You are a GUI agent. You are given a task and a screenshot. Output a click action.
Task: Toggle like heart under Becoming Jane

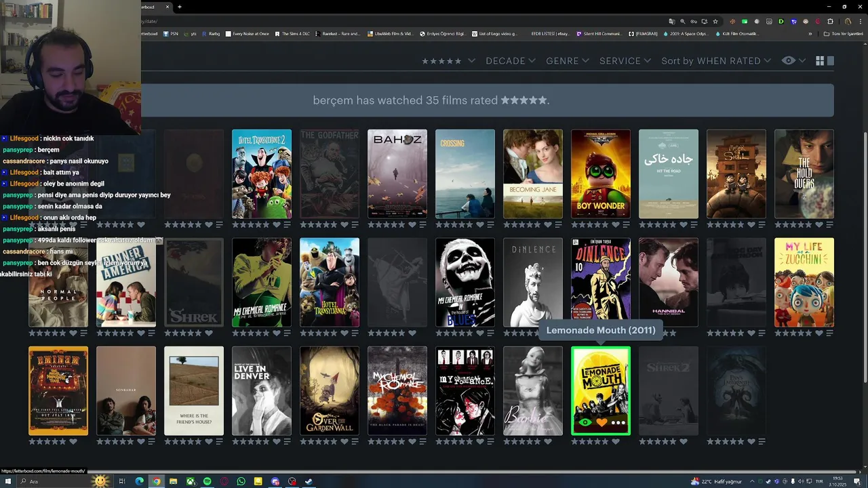(548, 224)
